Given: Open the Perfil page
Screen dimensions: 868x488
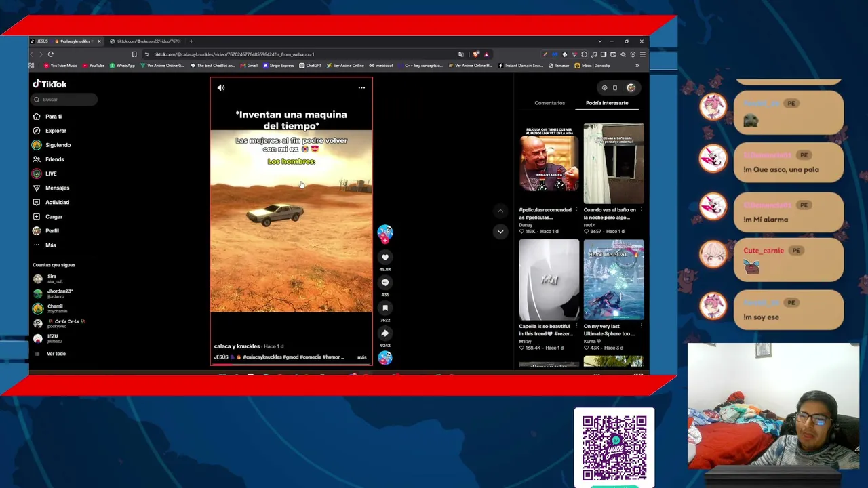Looking at the screenshot, I should [x=45, y=230].
